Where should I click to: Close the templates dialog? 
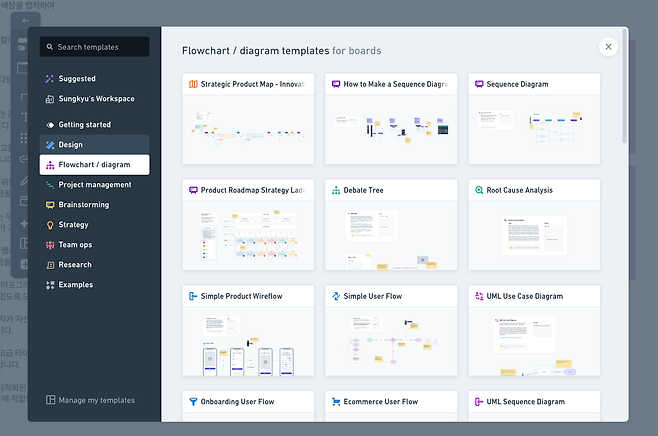coord(607,46)
